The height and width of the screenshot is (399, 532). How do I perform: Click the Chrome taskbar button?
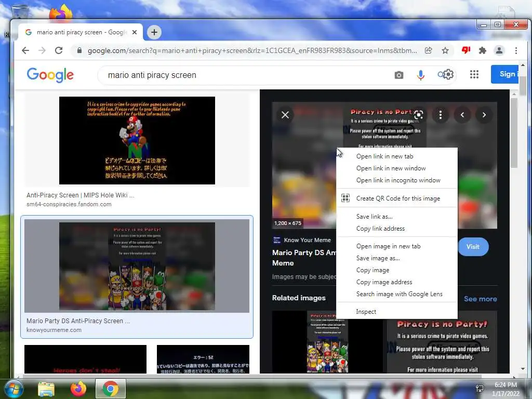tap(111, 389)
